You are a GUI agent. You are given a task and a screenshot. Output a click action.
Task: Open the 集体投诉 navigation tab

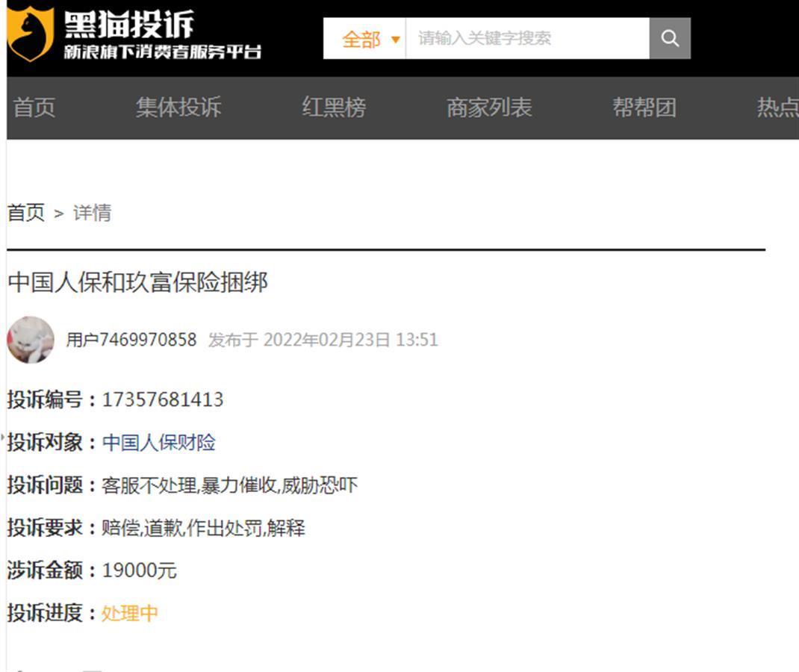[178, 108]
